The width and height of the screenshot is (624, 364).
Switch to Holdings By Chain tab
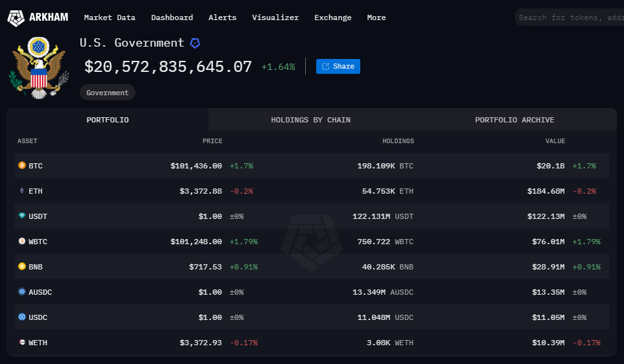pyautogui.click(x=310, y=120)
